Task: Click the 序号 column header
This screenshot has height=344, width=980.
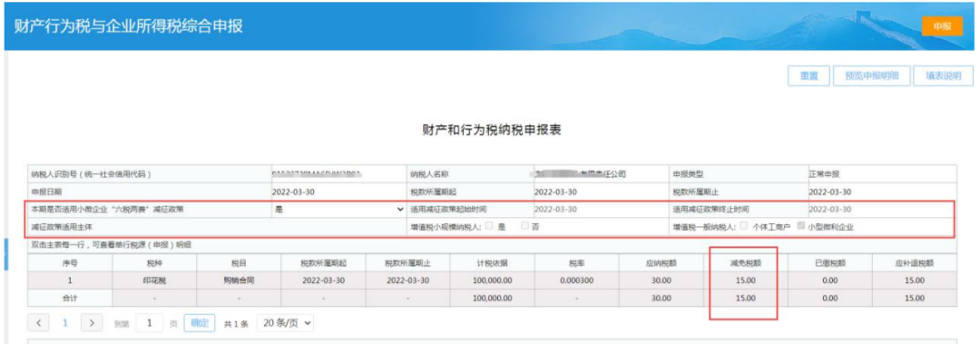Action: click(x=69, y=263)
